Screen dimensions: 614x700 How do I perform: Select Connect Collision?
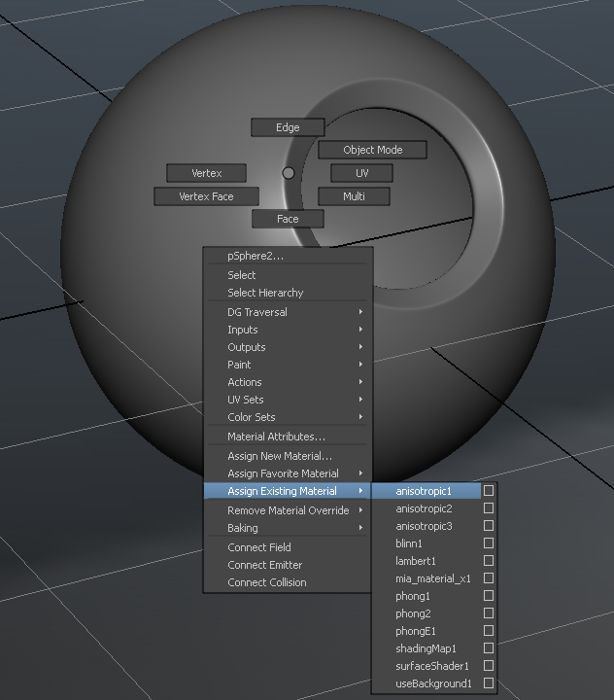pos(288,582)
